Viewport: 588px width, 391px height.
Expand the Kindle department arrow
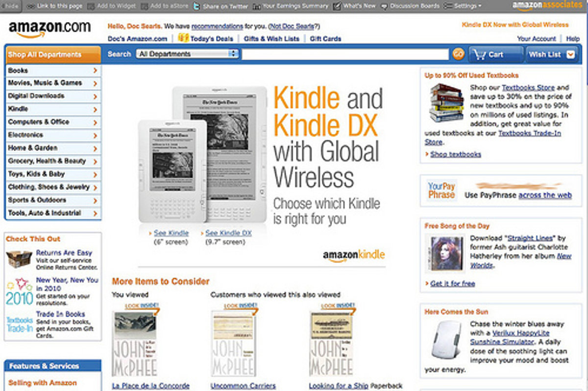[x=95, y=109]
